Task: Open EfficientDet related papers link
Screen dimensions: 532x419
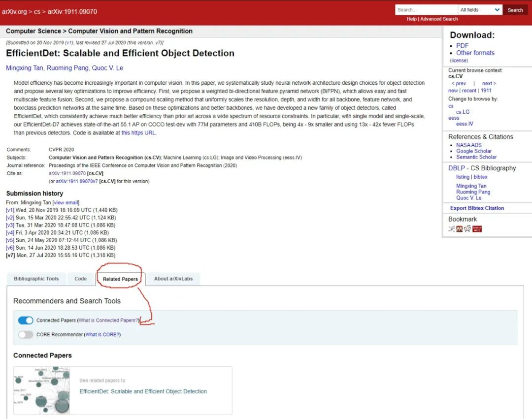Action: coord(143,391)
